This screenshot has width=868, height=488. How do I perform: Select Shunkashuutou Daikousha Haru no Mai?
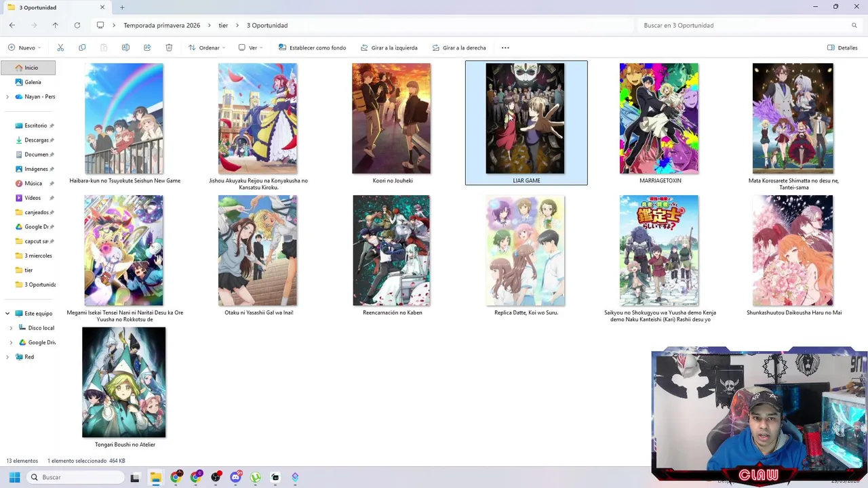point(793,250)
